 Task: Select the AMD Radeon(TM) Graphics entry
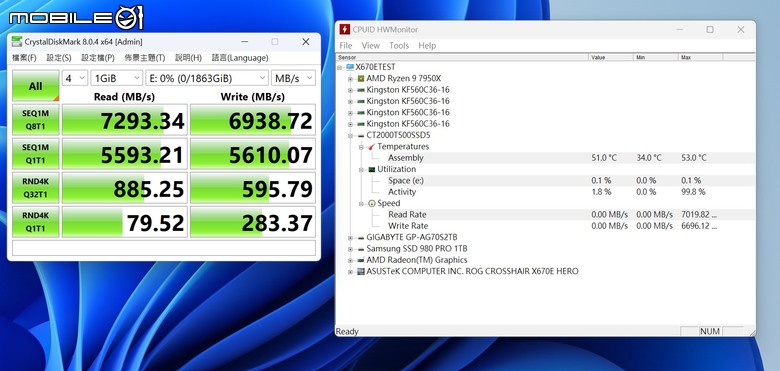point(417,260)
